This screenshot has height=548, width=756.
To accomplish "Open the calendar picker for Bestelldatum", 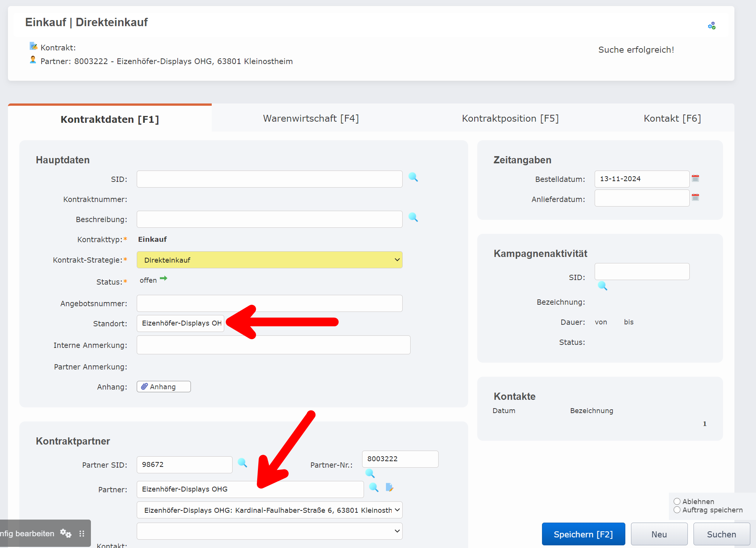I will click(695, 178).
